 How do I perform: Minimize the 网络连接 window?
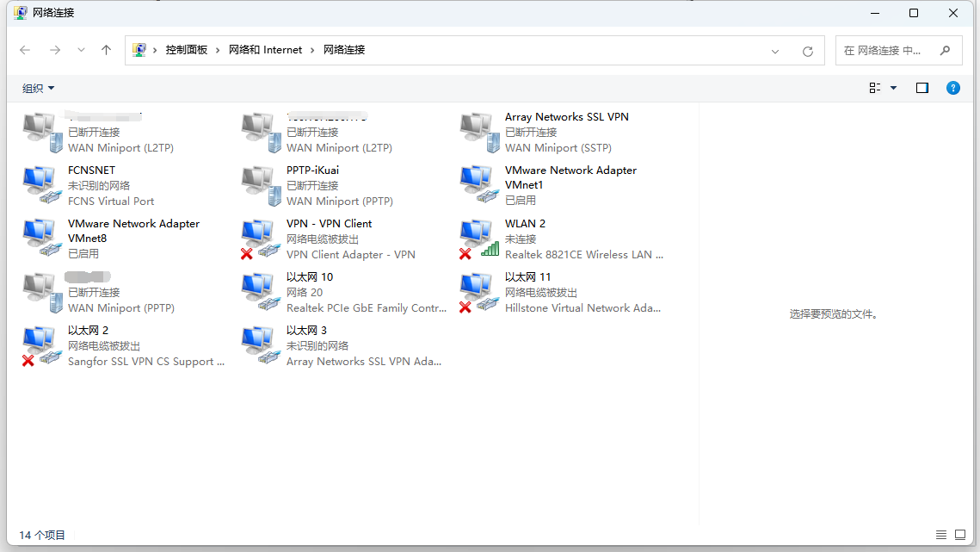875,13
